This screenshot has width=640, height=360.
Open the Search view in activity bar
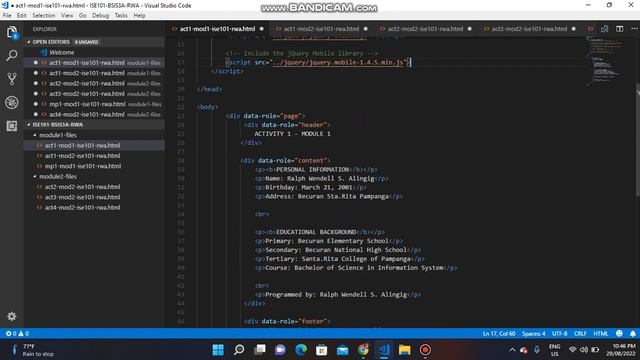pos(11,55)
